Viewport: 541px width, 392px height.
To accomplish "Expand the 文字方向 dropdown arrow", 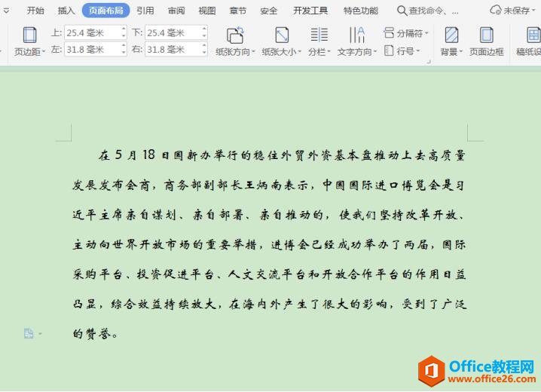I will [375, 52].
